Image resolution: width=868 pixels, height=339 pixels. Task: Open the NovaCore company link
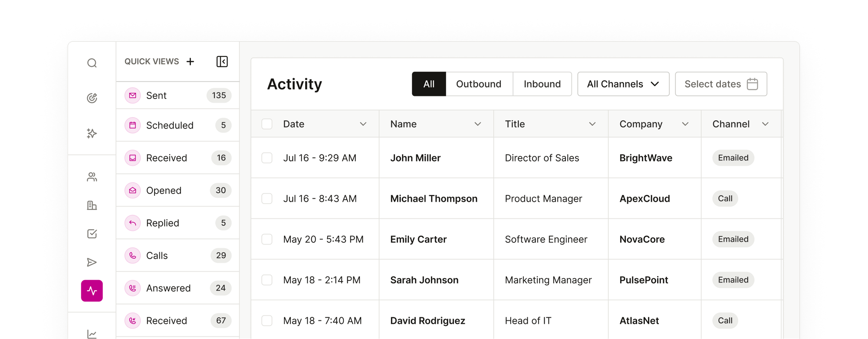pyautogui.click(x=642, y=240)
